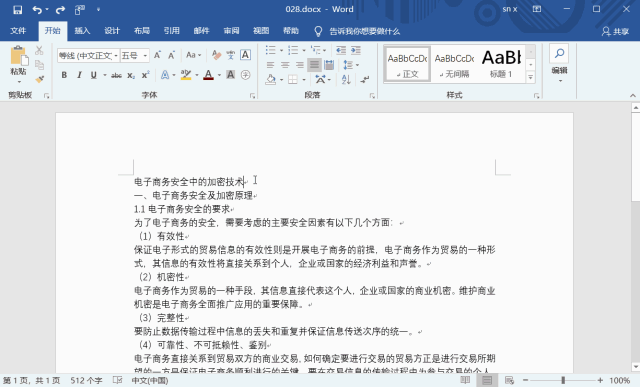640x387 pixels.
Task: Switch to the 插入 tab
Action: (82, 31)
